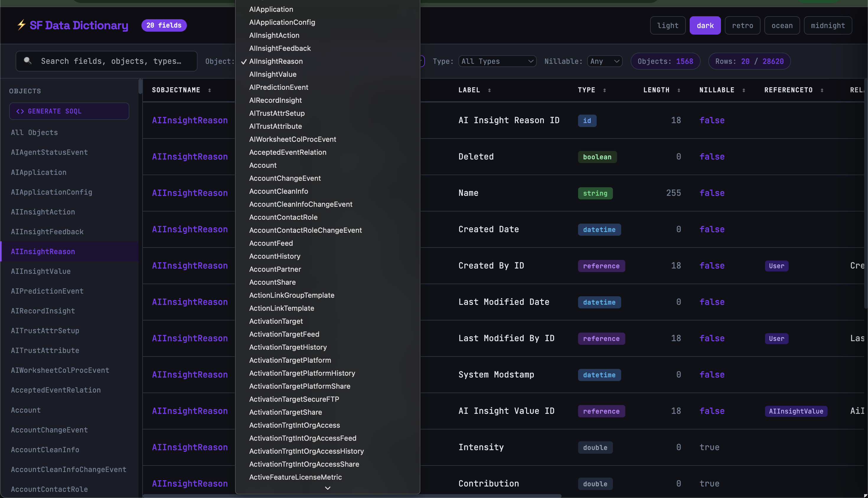
Task: Click the AIInsightValue reference badge
Action: pyautogui.click(x=796, y=411)
